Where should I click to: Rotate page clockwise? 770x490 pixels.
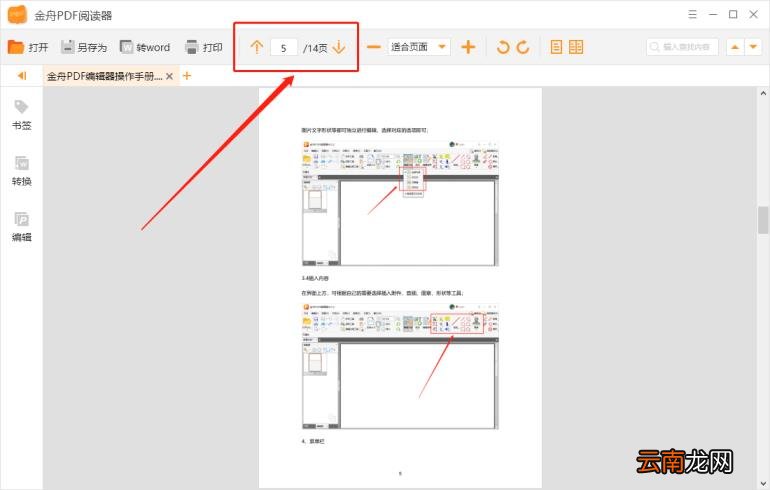point(523,47)
